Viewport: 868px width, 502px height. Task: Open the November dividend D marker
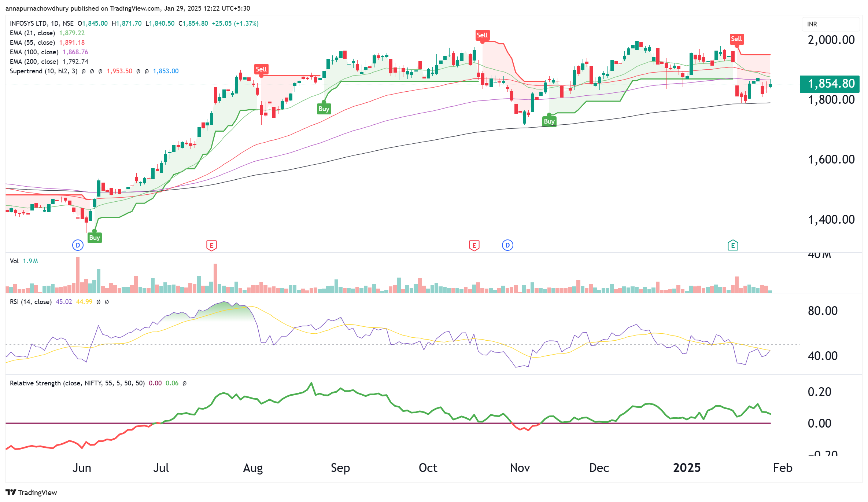(x=507, y=245)
